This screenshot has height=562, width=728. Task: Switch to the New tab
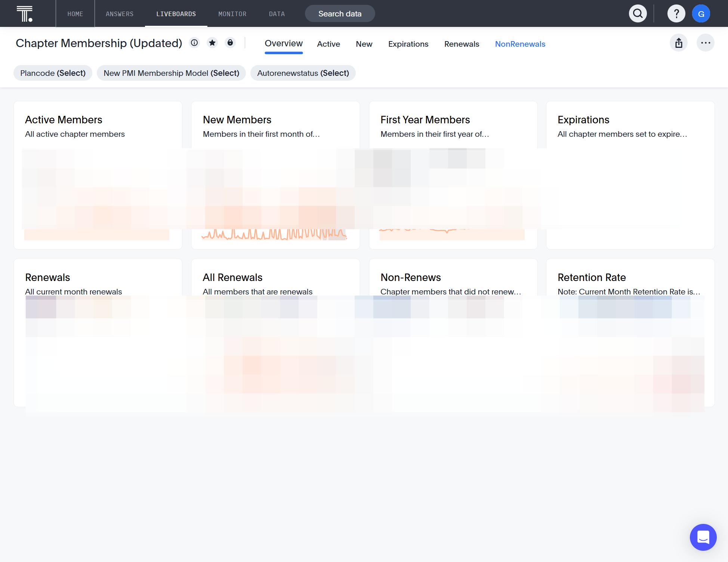(x=364, y=44)
